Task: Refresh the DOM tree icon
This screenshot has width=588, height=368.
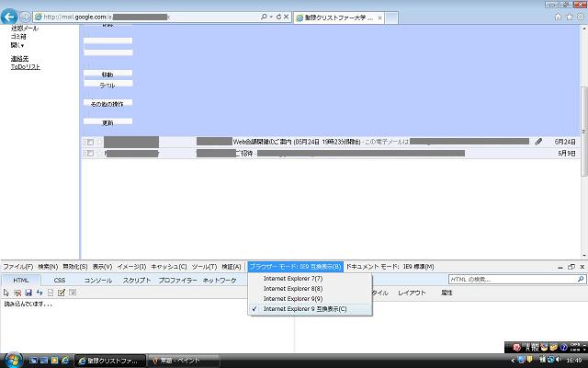Action: 40,293
